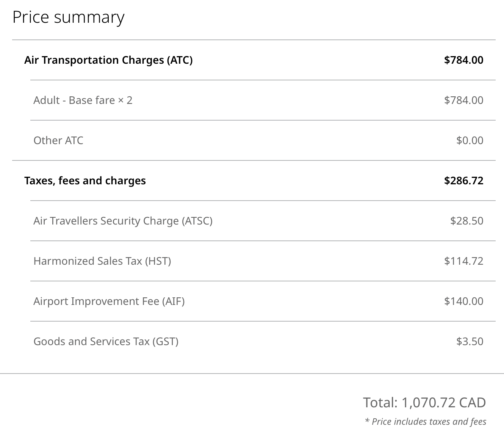Click the $0.00 Other ATC amount

coord(470,141)
